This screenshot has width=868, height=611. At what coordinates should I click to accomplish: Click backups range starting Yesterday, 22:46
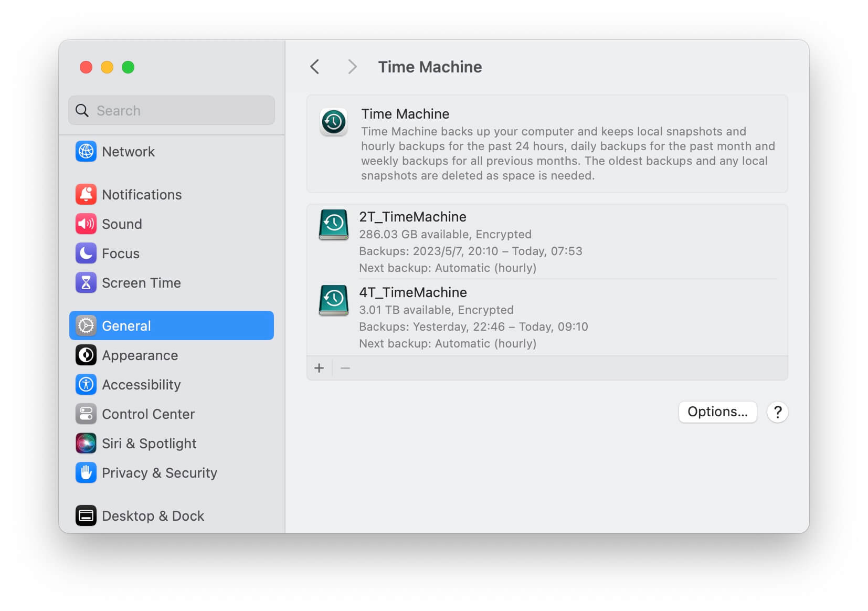point(473,327)
